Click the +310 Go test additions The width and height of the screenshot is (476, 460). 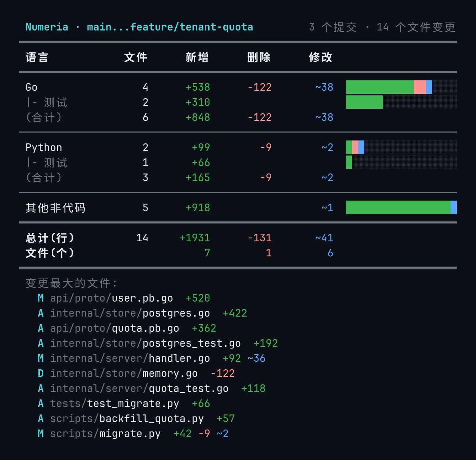tap(198, 102)
